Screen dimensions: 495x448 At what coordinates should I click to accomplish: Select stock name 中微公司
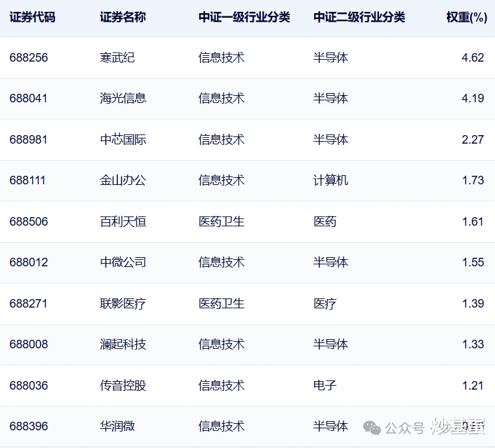click(x=123, y=262)
